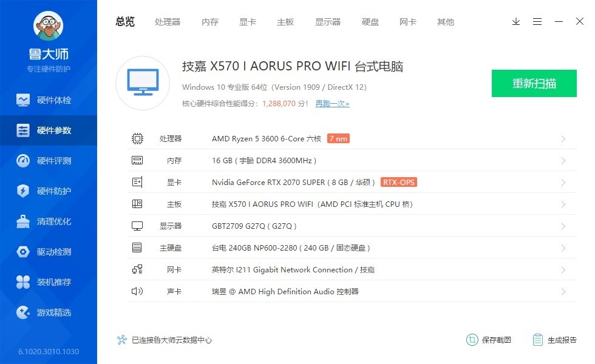The height and width of the screenshot is (364, 595).
Task: Click the 鲁大师 avatar logo
Action: click(48, 25)
